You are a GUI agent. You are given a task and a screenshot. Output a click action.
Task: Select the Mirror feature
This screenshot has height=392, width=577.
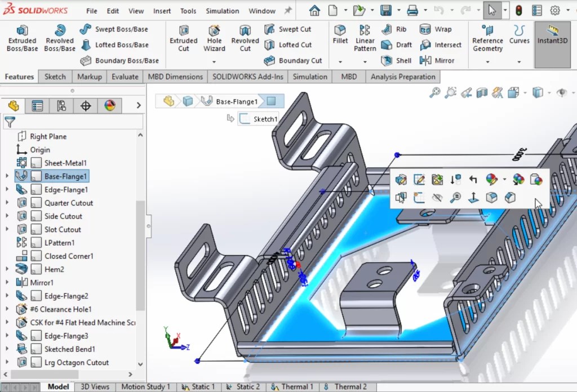click(x=437, y=61)
